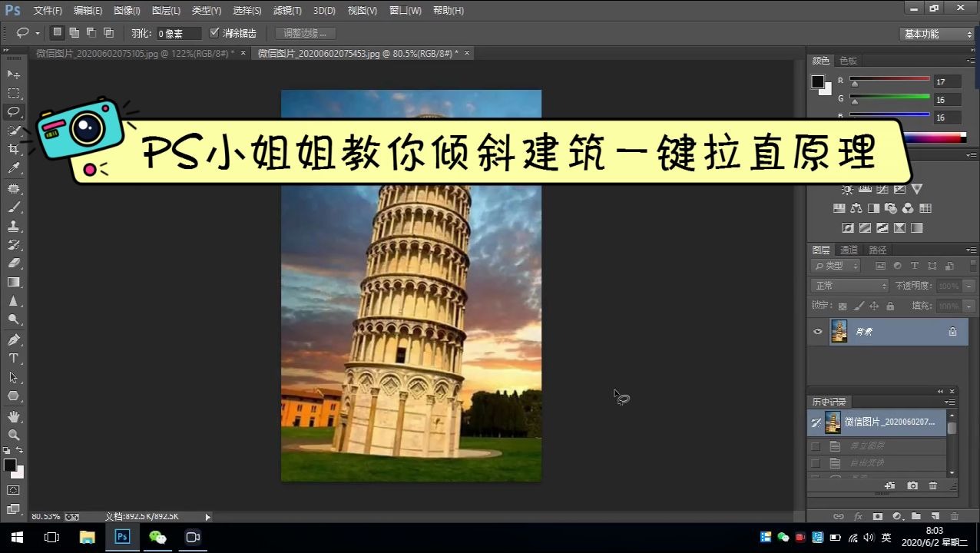
Task: Select the Move tool
Action: [x=14, y=74]
